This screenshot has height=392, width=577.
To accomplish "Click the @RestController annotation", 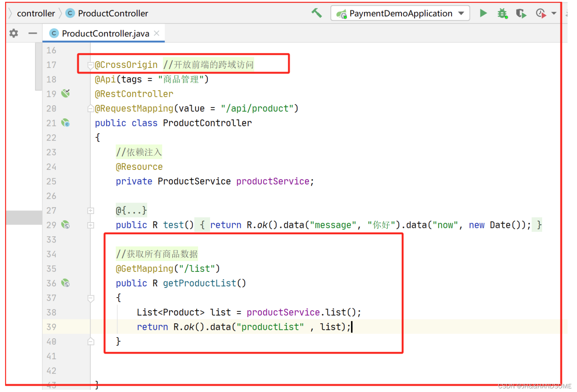I will [134, 94].
